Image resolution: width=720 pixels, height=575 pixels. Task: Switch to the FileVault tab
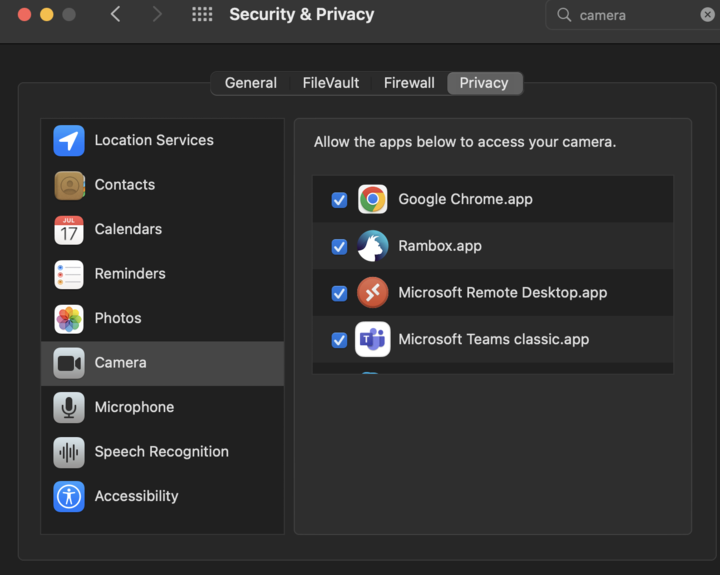coord(331,83)
